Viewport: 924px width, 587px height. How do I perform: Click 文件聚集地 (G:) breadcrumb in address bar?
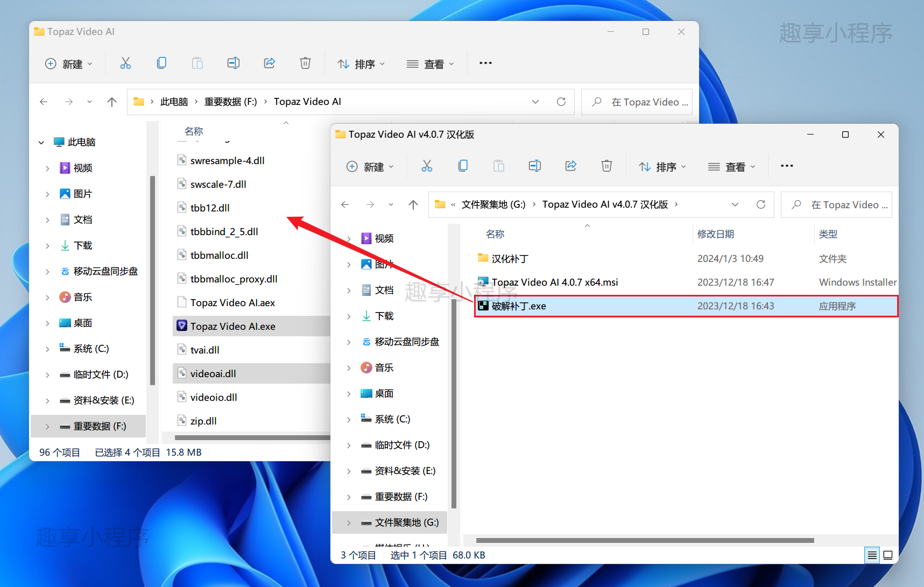(493, 204)
